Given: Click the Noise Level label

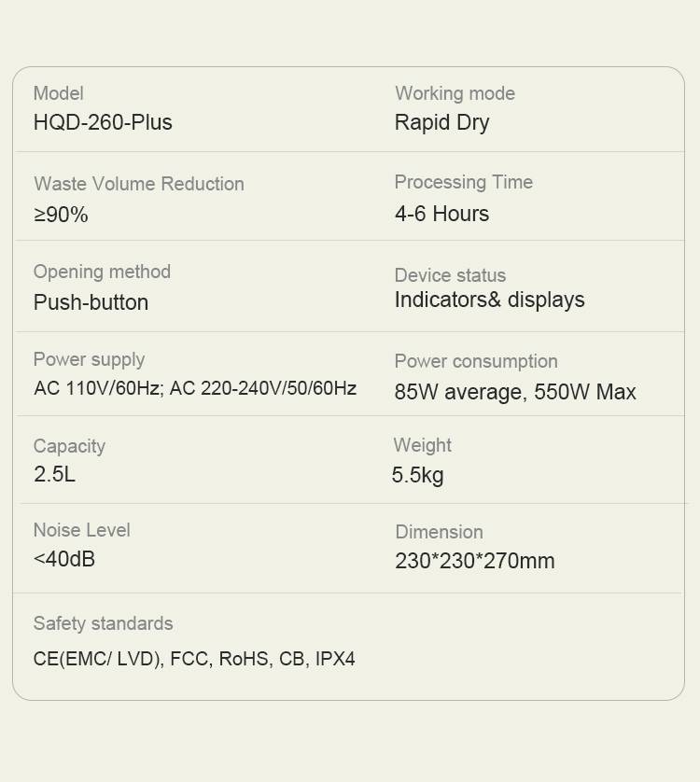Looking at the screenshot, I should [x=81, y=530].
